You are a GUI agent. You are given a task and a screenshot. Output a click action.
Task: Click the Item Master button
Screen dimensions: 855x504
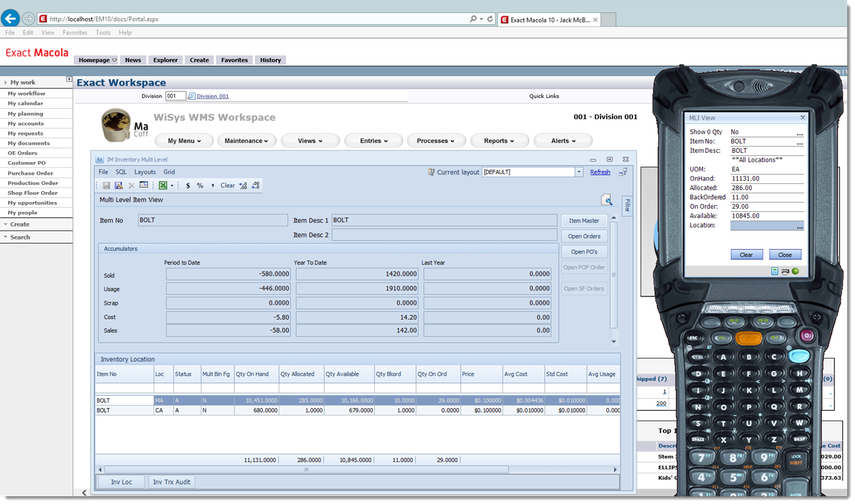point(584,221)
